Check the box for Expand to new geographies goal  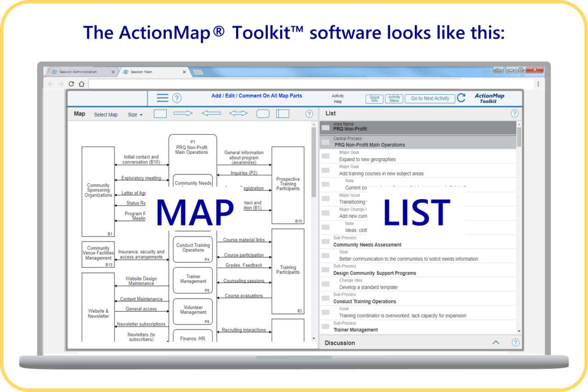pyautogui.click(x=325, y=156)
